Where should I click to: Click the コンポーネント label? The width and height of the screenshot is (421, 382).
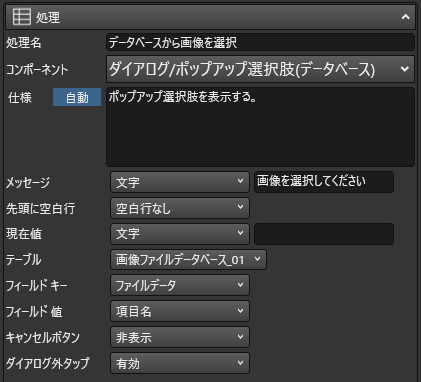[37, 70]
